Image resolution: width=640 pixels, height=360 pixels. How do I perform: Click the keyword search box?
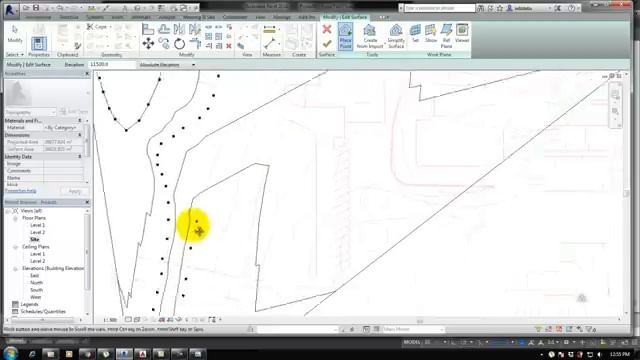440,8
